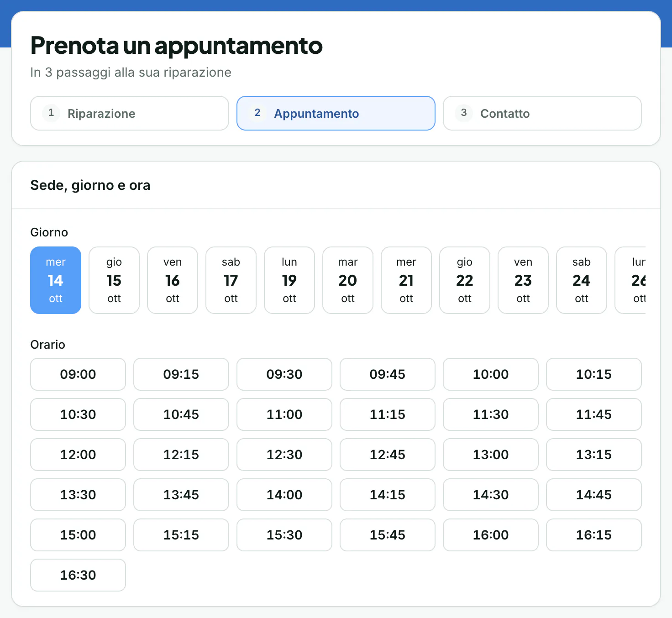Pick the 10:15 time slot
Viewport: 672px width, 618px height.
(594, 374)
